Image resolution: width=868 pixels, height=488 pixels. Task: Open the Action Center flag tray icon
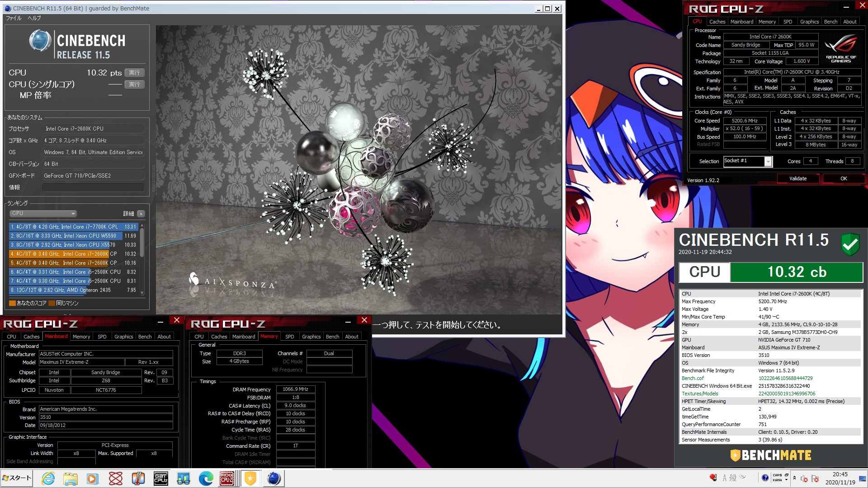tap(815, 479)
